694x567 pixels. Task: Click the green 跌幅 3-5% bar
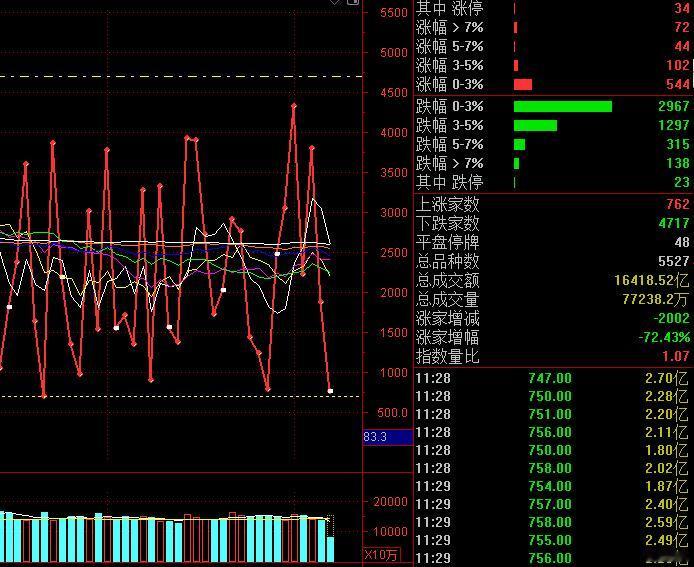[535, 125]
